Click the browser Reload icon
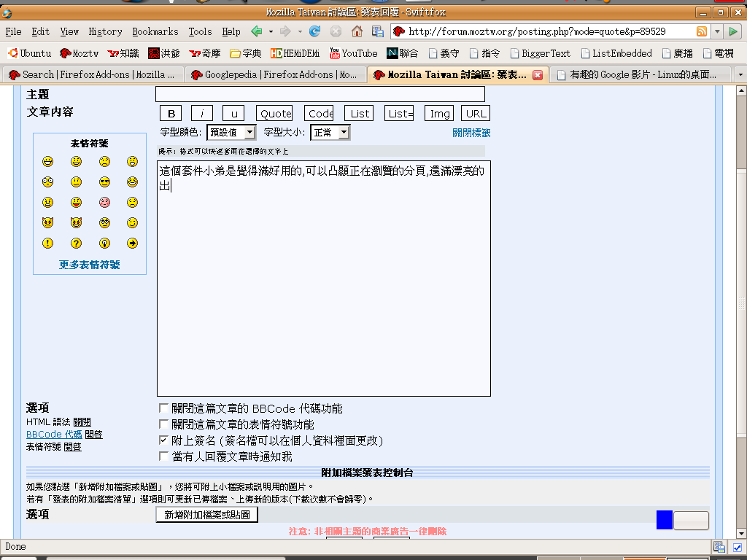Viewport: 747px width, 560px height. click(315, 31)
